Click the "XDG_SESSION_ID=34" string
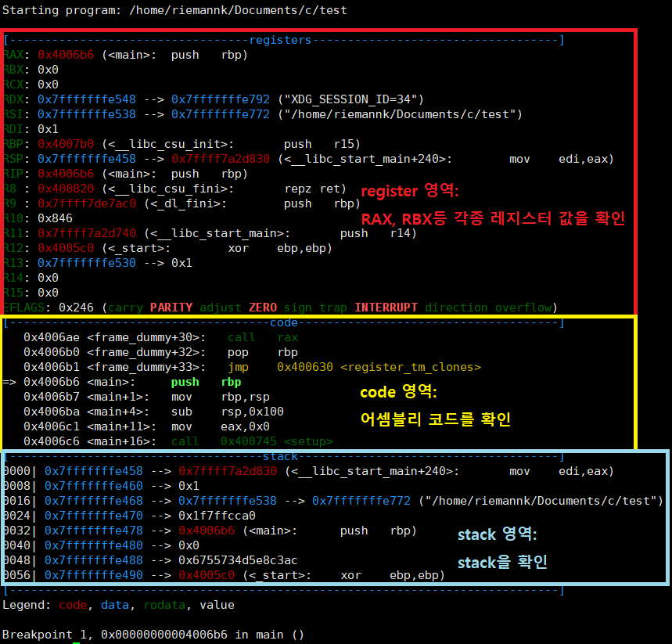Screen dimensions: 672x644 tap(350, 99)
